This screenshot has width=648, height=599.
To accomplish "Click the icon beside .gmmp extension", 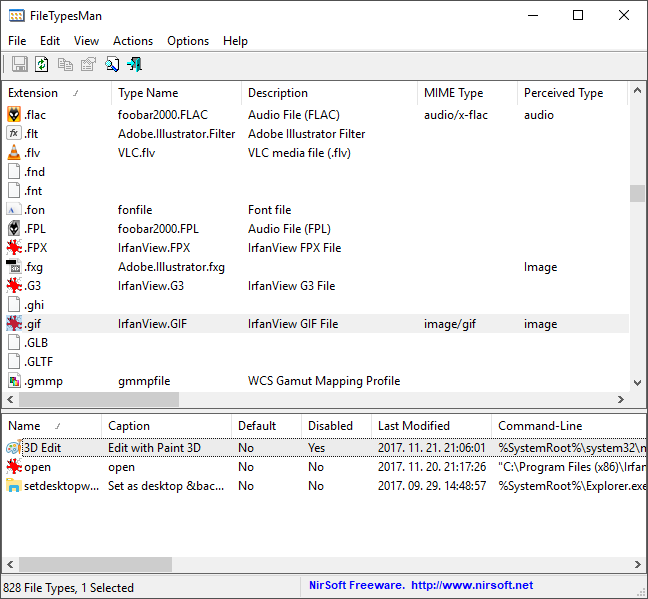I will pos(14,381).
